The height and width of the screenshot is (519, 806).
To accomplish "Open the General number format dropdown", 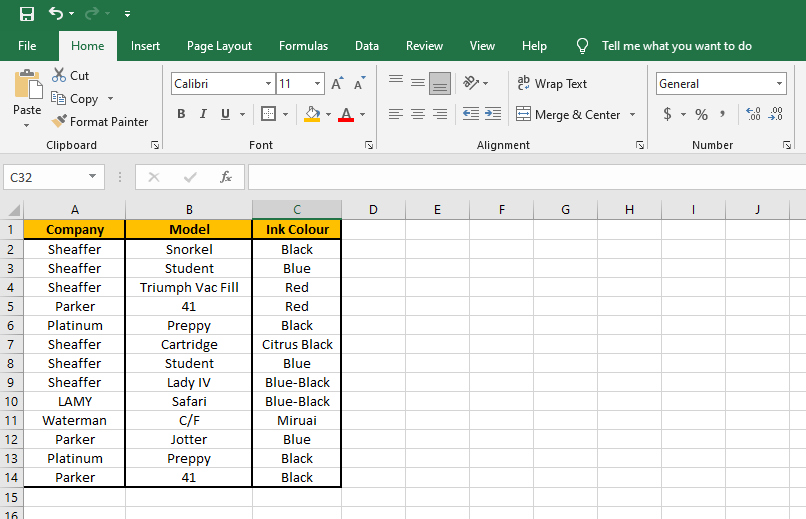I will 779,84.
